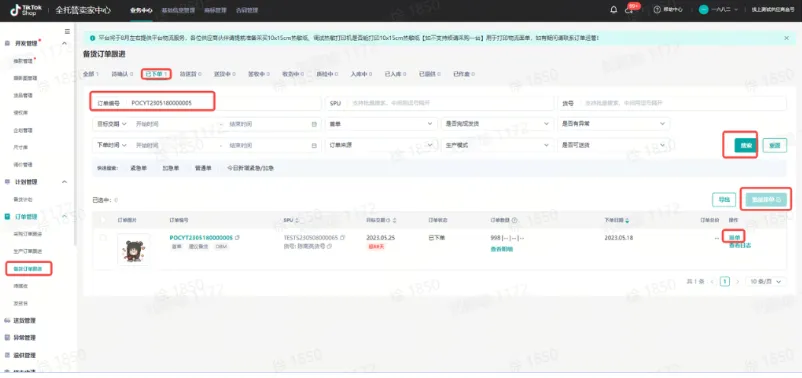Open the teal account avatar in header
The height and width of the screenshot is (378, 802).
pos(704,10)
